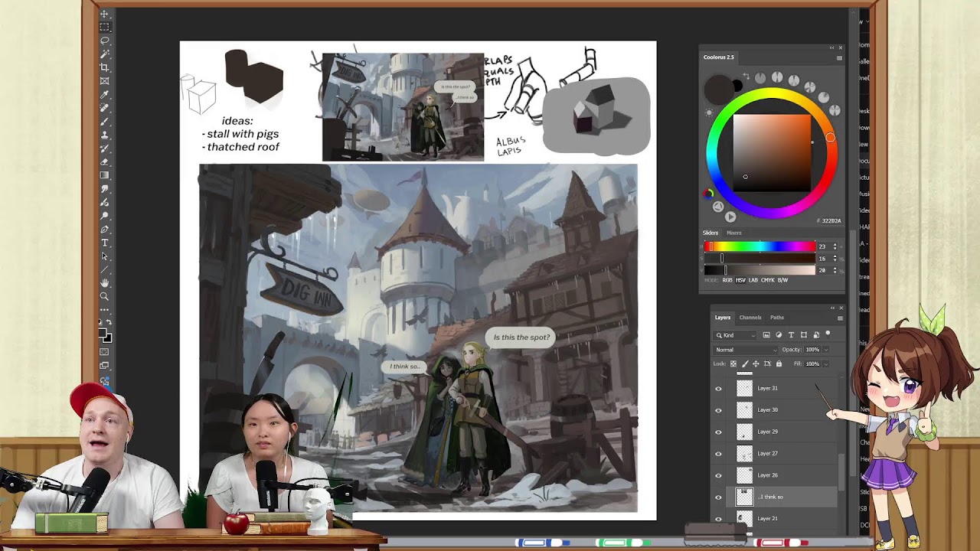
Task: Select the Crop tool
Action: (105, 67)
